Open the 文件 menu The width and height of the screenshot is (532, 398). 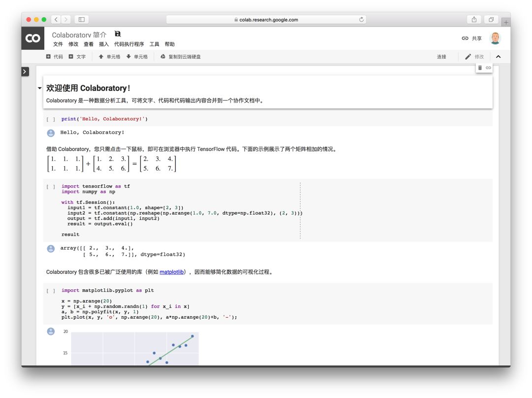[58, 44]
